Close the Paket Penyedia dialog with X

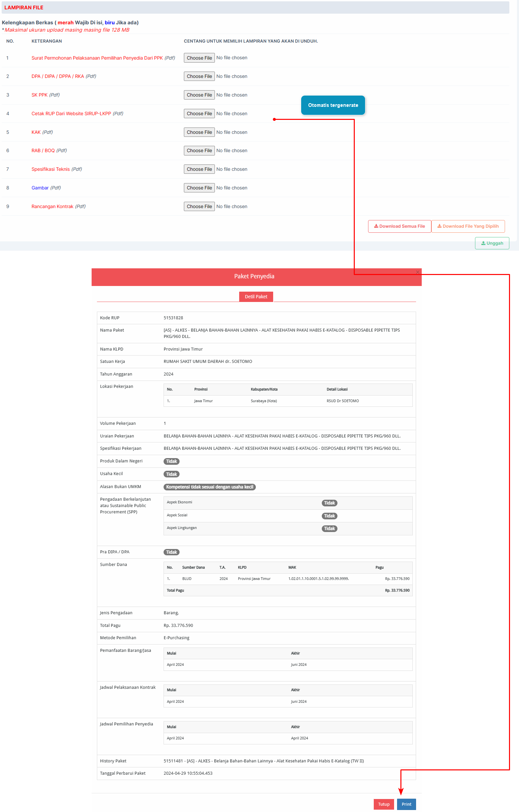(x=417, y=272)
